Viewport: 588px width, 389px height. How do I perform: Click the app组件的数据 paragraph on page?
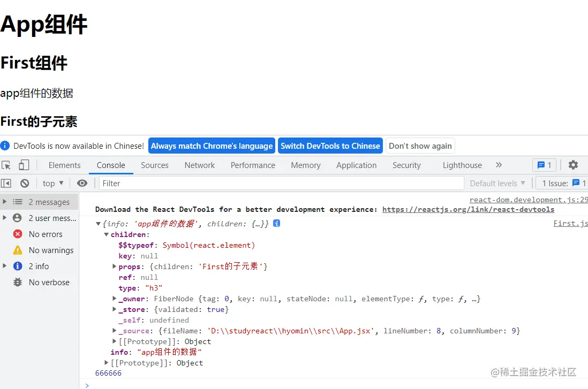37,93
